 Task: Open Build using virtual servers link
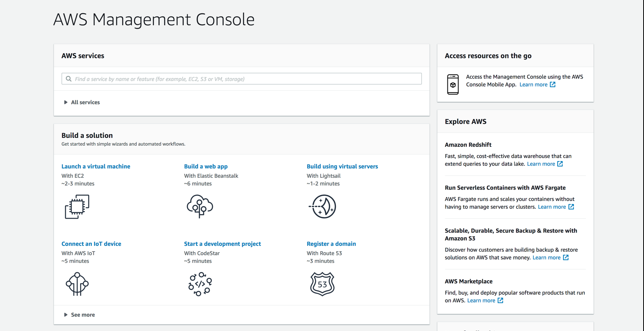point(342,166)
